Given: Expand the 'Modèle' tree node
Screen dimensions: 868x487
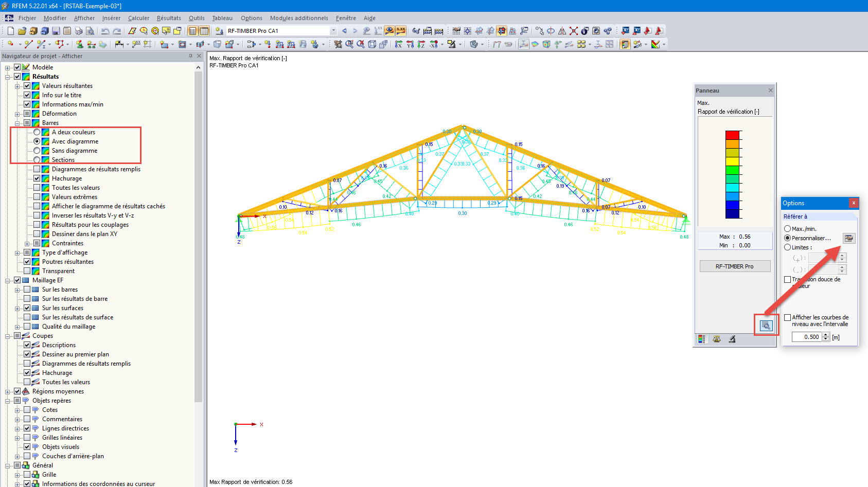Looking at the screenshot, I should tap(8, 67).
